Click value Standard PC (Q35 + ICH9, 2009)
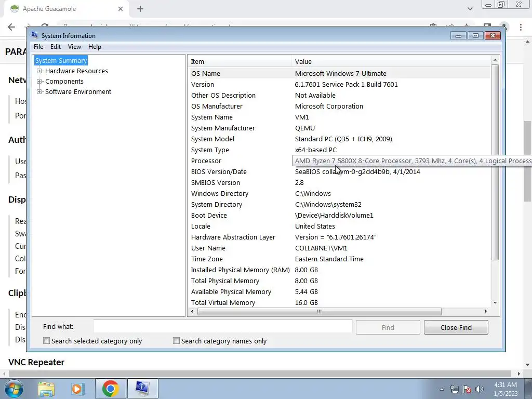Viewport: 532px width, 399px height. click(x=343, y=139)
